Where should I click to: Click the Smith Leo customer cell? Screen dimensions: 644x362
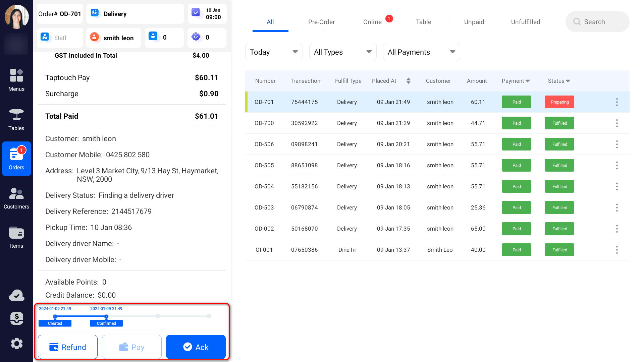click(440, 250)
